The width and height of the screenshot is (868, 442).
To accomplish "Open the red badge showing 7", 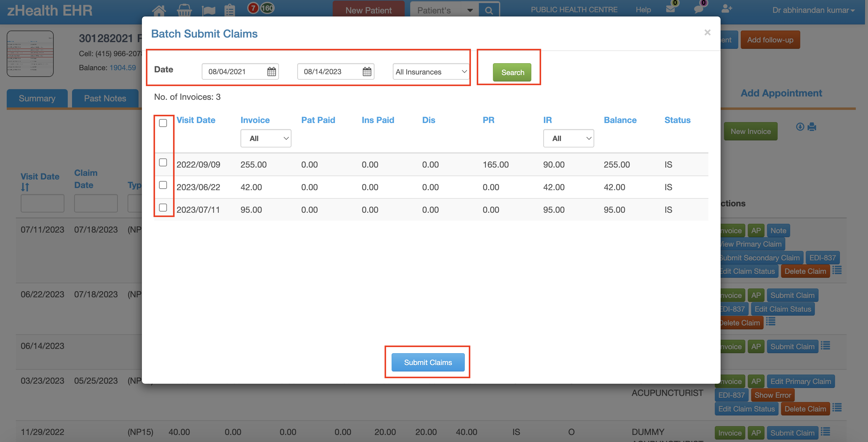I will tap(253, 8).
